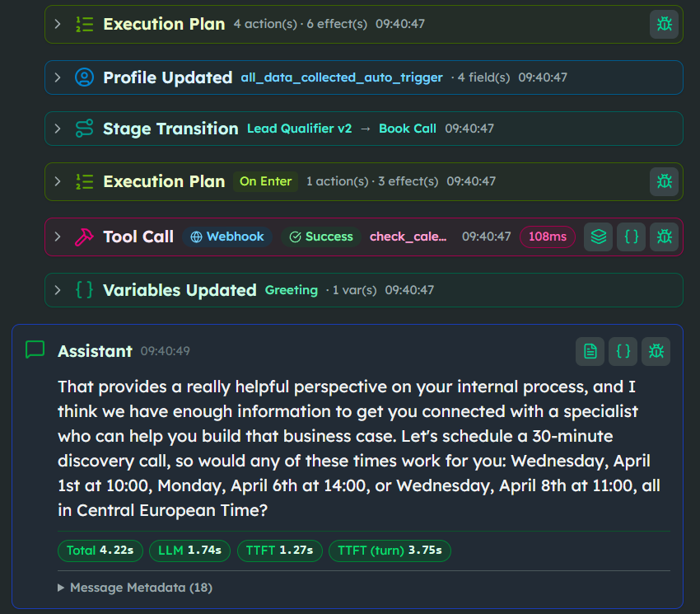Open debug icon on the On Enter Execution Plan

pyautogui.click(x=665, y=181)
